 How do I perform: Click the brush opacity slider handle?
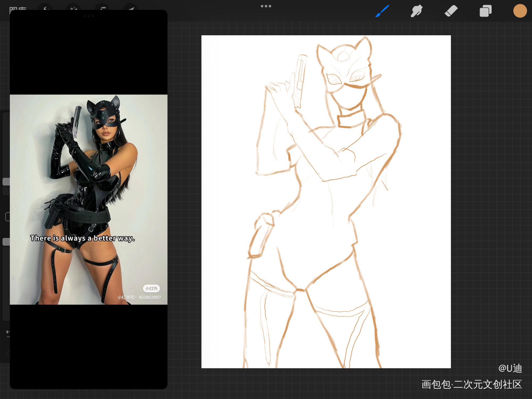(6, 242)
